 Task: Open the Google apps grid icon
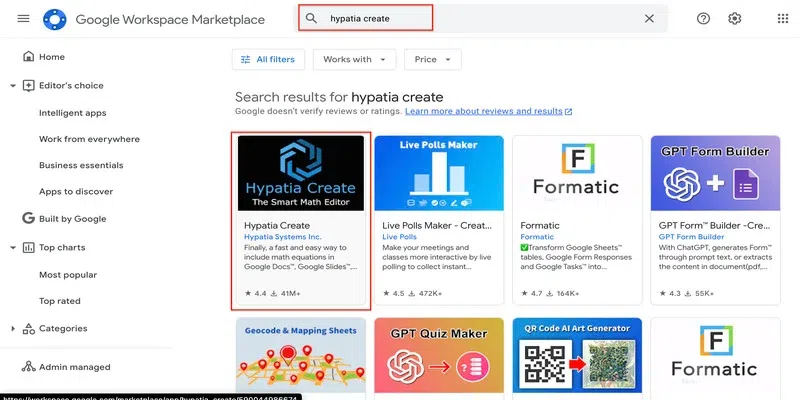(x=783, y=19)
